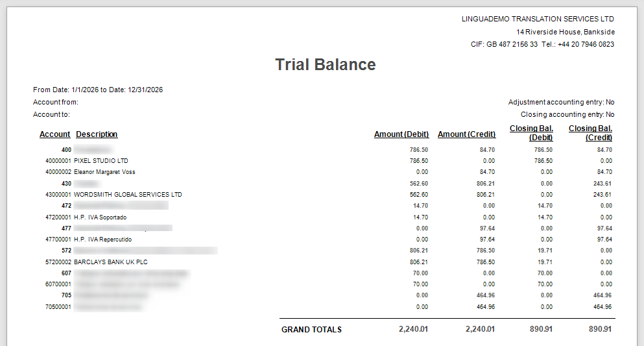Click the Closing Bal. (Credit) column header

point(590,132)
